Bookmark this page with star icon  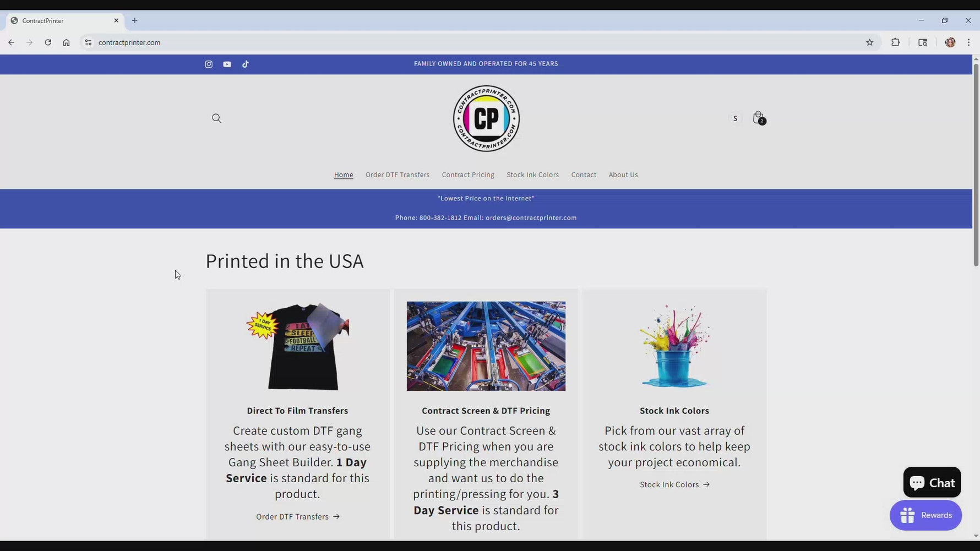869,42
